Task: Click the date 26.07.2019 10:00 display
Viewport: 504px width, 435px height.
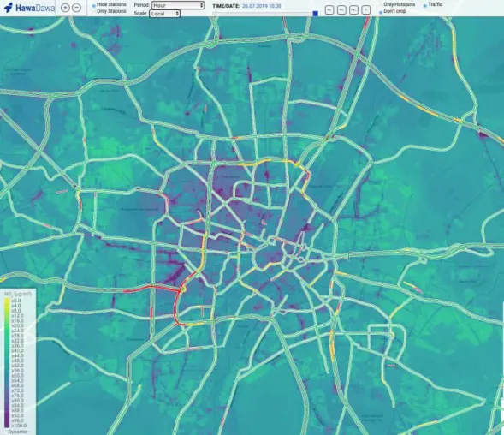Action: tap(262, 6)
